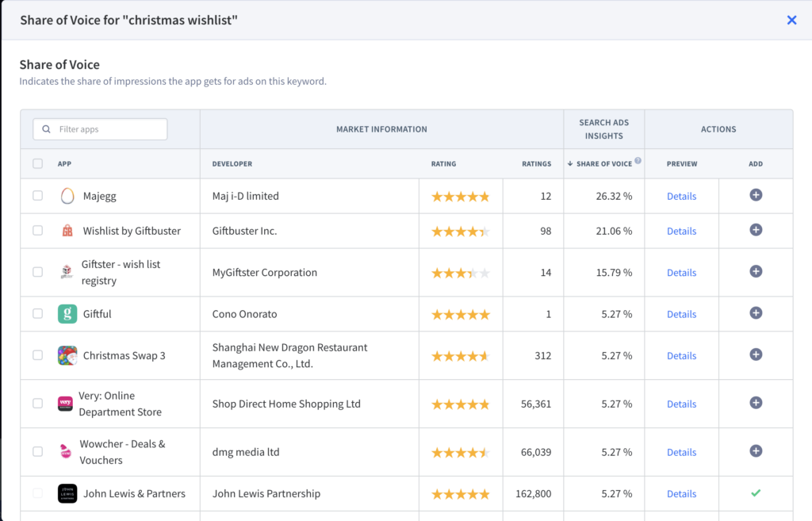
Task: Toggle the select-all apps checkbox
Action: tap(38, 163)
